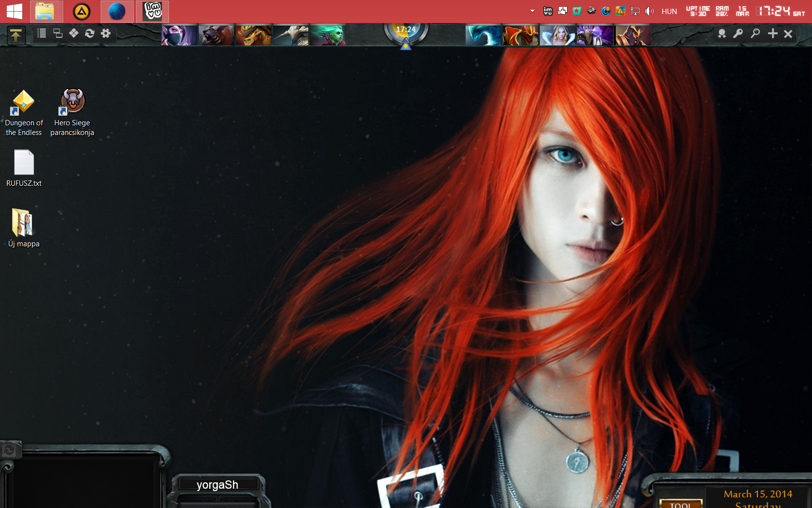This screenshot has height=508, width=812.
Task: Click the UPTIME 9:30 readout
Action: (698, 11)
